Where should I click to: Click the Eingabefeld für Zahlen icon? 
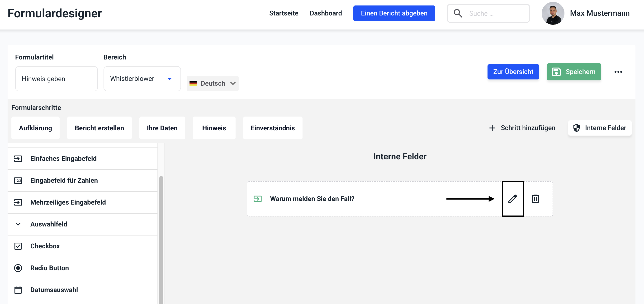coord(18,181)
